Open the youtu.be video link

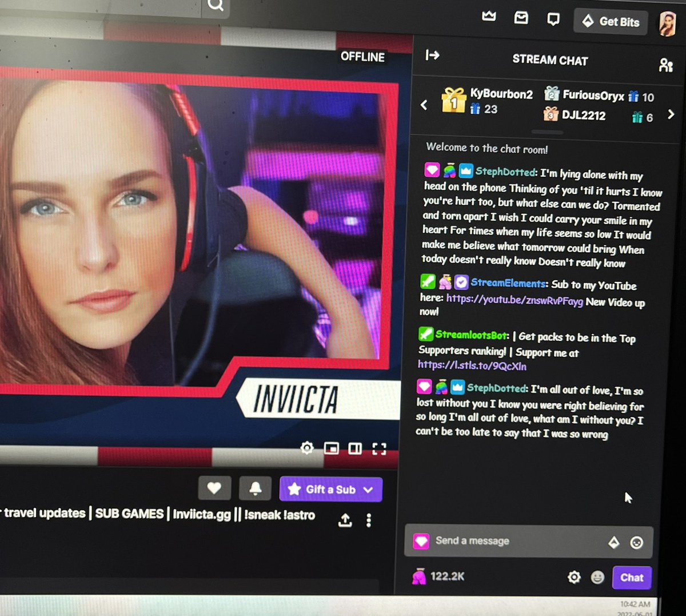(x=514, y=300)
